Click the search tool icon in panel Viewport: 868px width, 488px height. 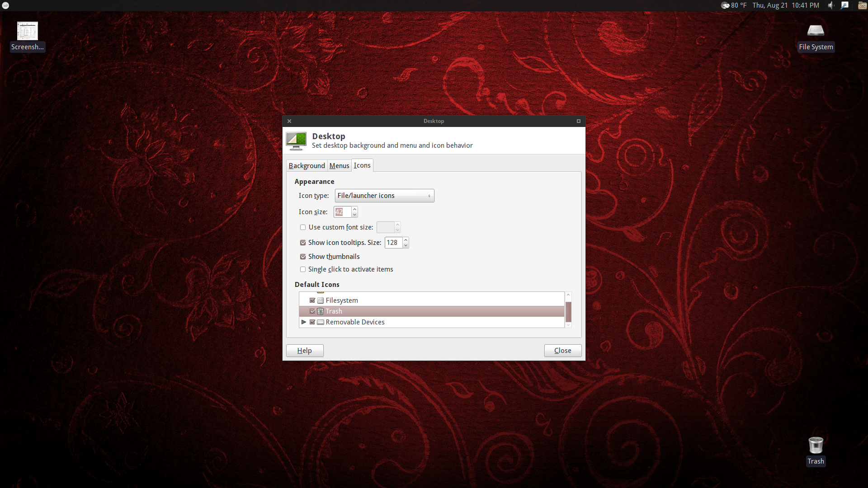(844, 5)
